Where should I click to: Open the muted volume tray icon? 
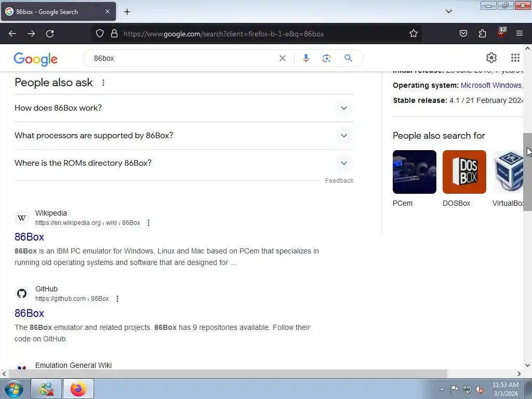pyautogui.click(x=480, y=389)
